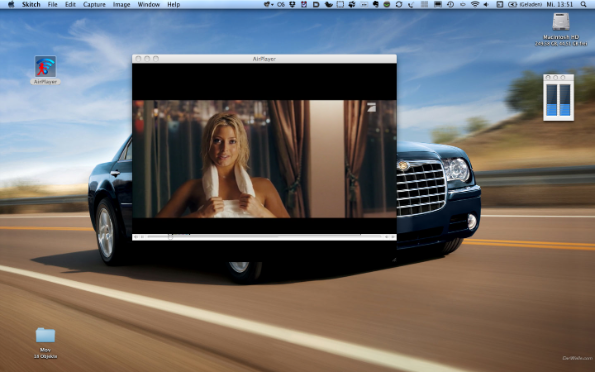595x372 pixels.
Task: Select the Macintosh HD drive icon
Action: pyautogui.click(x=561, y=22)
